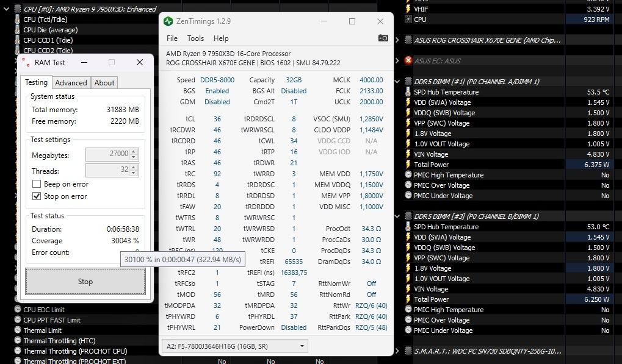Click status icon of DIMM #3 PMIC Under Voltage
Image resolution: width=622 pixels, height=364 pixels.
408,330
